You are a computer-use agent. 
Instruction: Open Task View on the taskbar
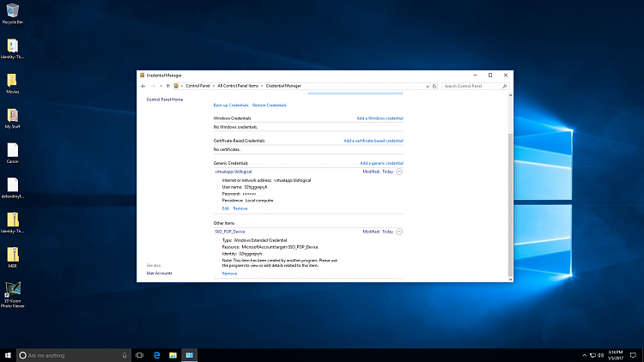click(139, 355)
